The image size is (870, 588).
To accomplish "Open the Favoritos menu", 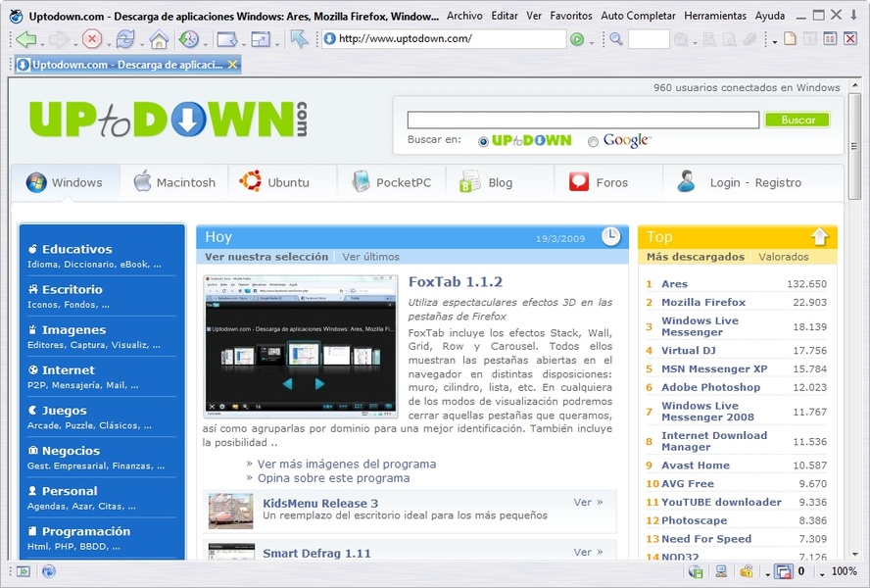I will 571,16.
